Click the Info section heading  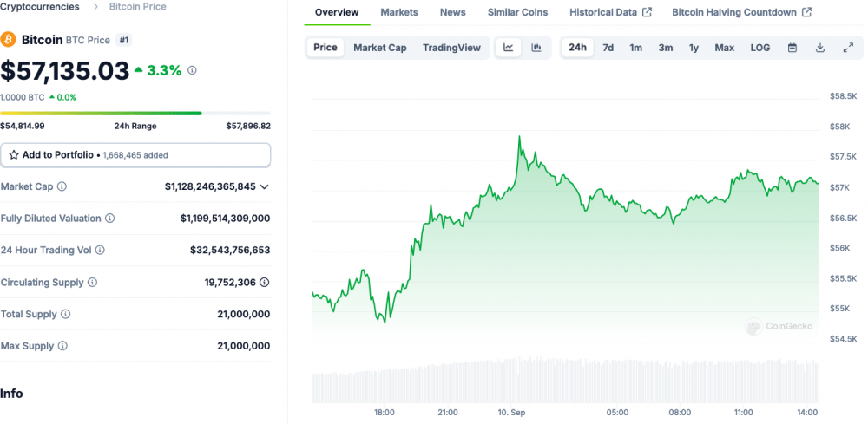[x=11, y=394]
